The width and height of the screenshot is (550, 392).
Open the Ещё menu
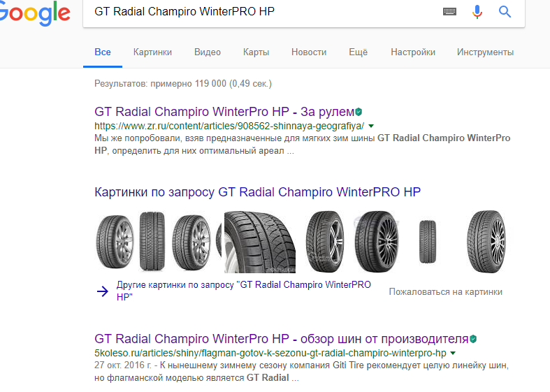click(359, 52)
